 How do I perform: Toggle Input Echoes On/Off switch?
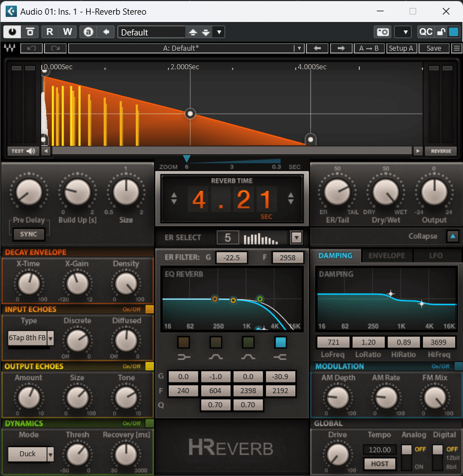(x=149, y=309)
